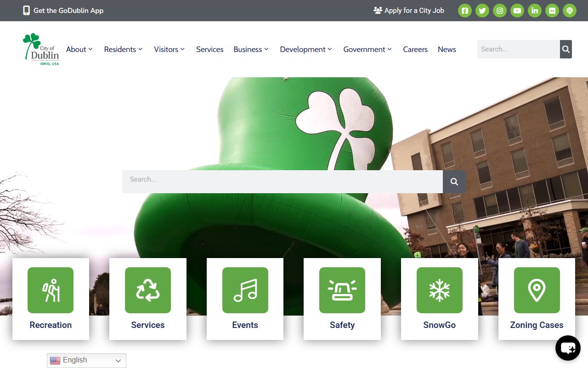588x368 pixels.
Task: Open the SnowGo snowflake tile
Action: pyautogui.click(x=439, y=299)
